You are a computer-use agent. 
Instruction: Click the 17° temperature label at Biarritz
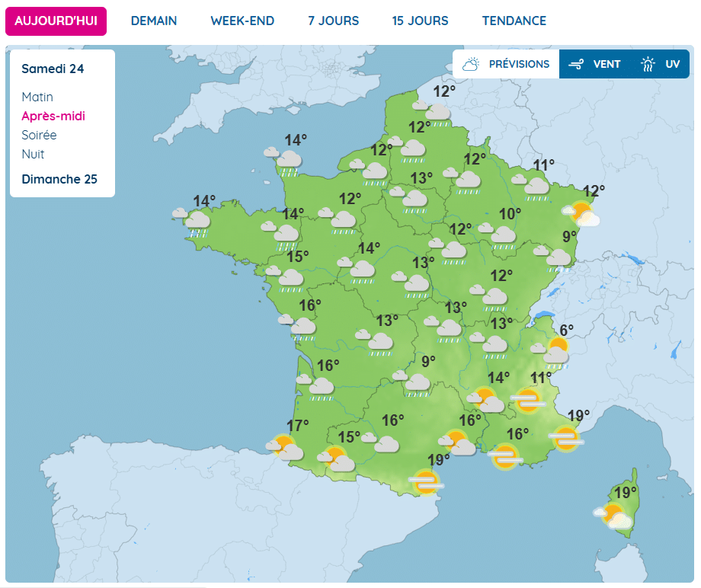pyautogui.click(x=298, y=425)
